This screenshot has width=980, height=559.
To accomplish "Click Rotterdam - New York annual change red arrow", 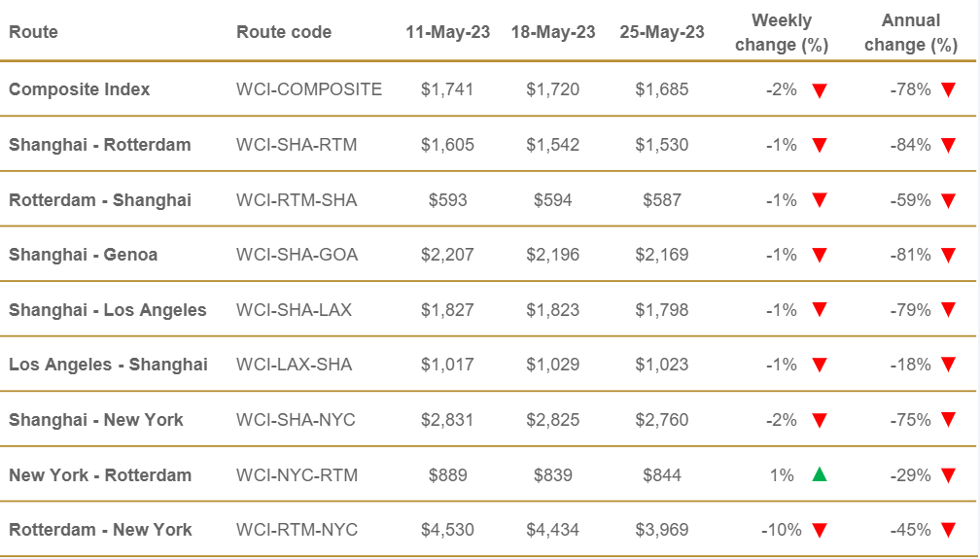I will [x=949, y=531].
